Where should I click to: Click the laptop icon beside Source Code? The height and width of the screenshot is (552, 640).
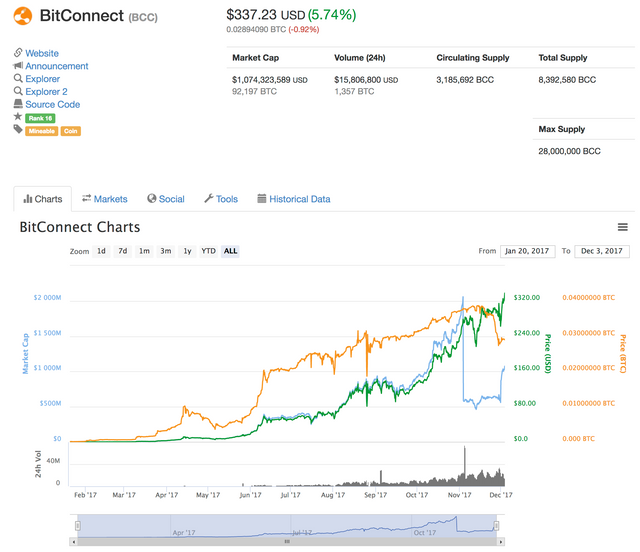click(18, 103)
